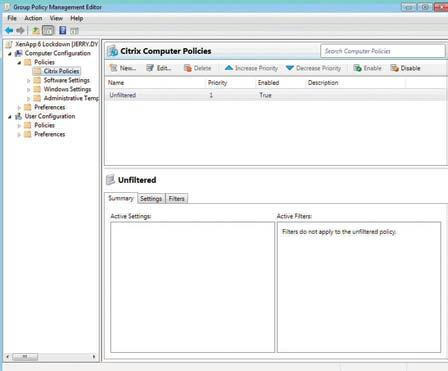Click the New... button label
Image resolution: width=448 pixels, height=371 pixels.
point(128,68)
